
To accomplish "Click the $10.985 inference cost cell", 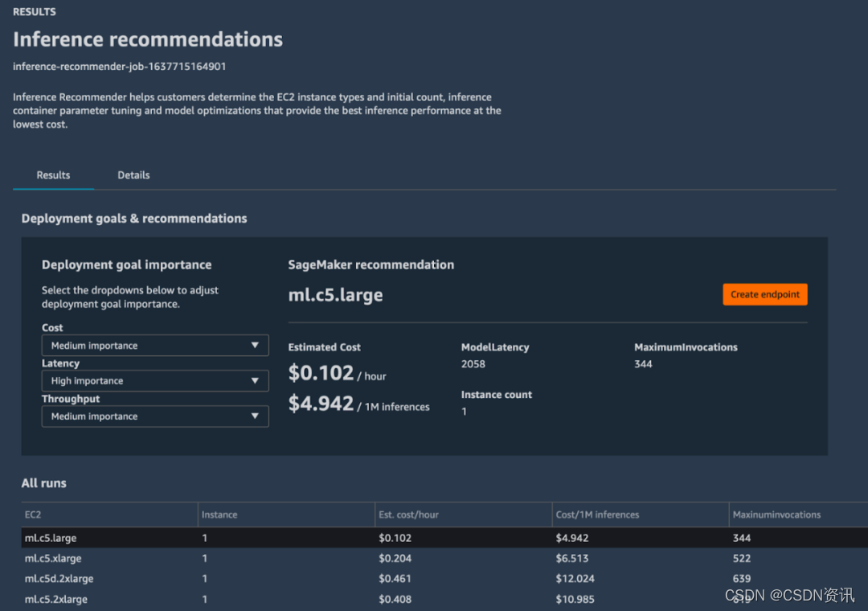I will click(x=575, y=600).
